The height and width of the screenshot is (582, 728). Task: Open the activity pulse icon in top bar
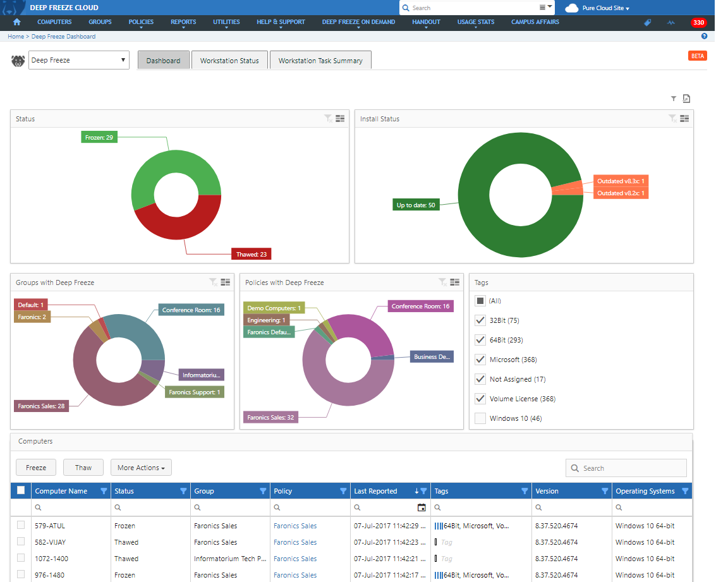(x=671, y=23)
